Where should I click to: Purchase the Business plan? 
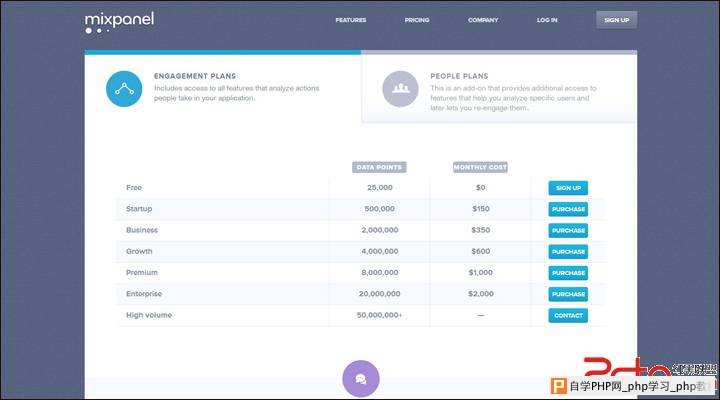[568, 230]
